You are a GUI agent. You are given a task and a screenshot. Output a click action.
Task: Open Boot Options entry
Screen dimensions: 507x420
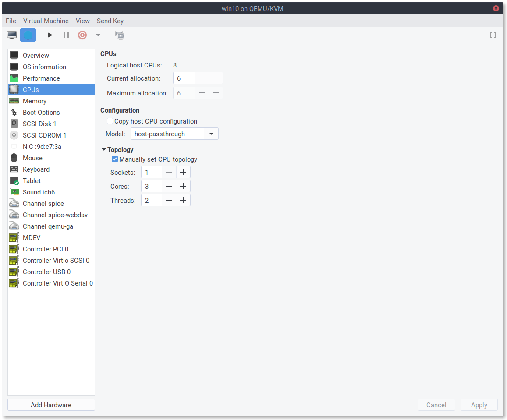51,113
